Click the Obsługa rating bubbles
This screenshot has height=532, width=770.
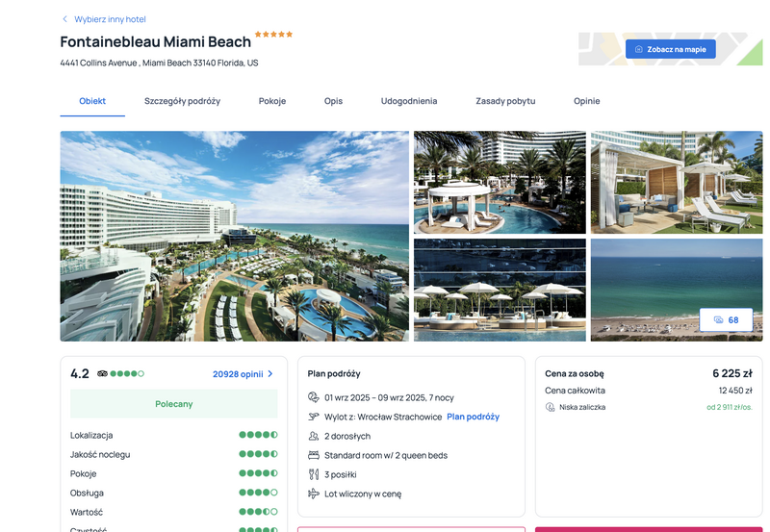(x=258, y=493)
